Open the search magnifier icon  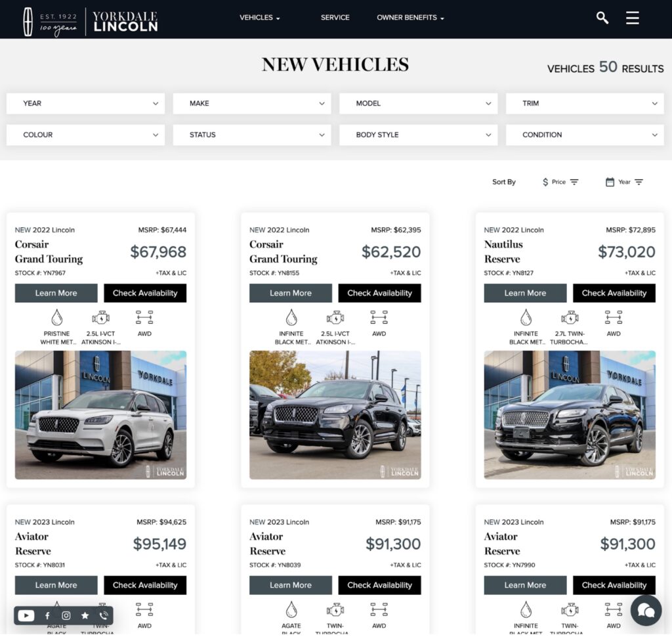coord(602,18)
